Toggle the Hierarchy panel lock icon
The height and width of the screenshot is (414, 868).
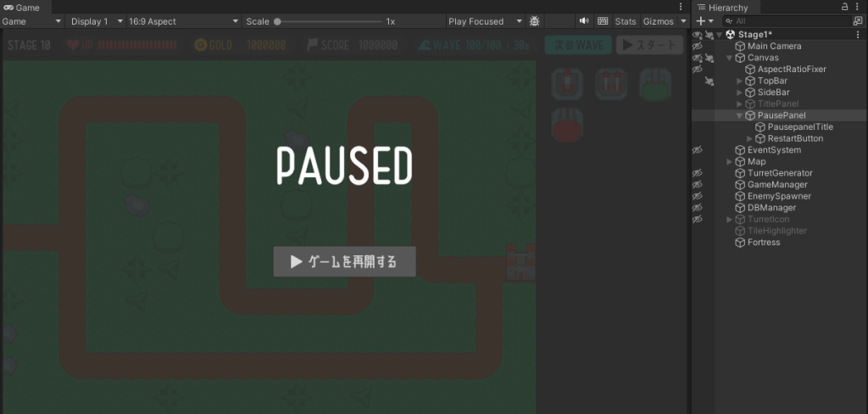pos(844,7)
